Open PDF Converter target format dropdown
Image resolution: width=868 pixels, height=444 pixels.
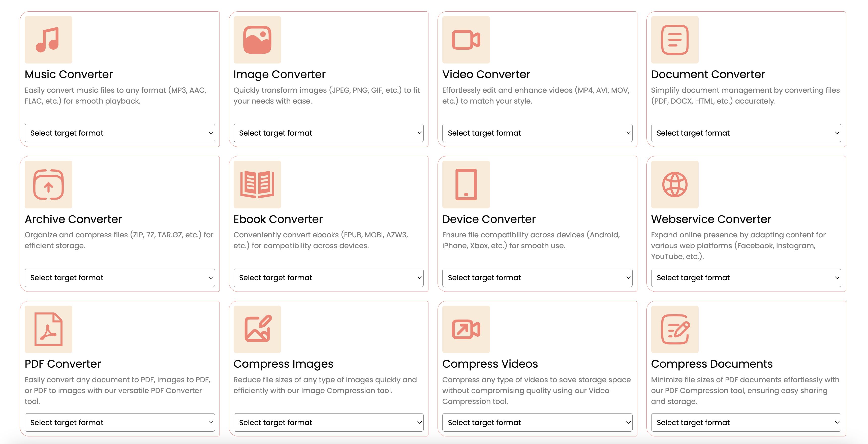(x=120, y=422)
